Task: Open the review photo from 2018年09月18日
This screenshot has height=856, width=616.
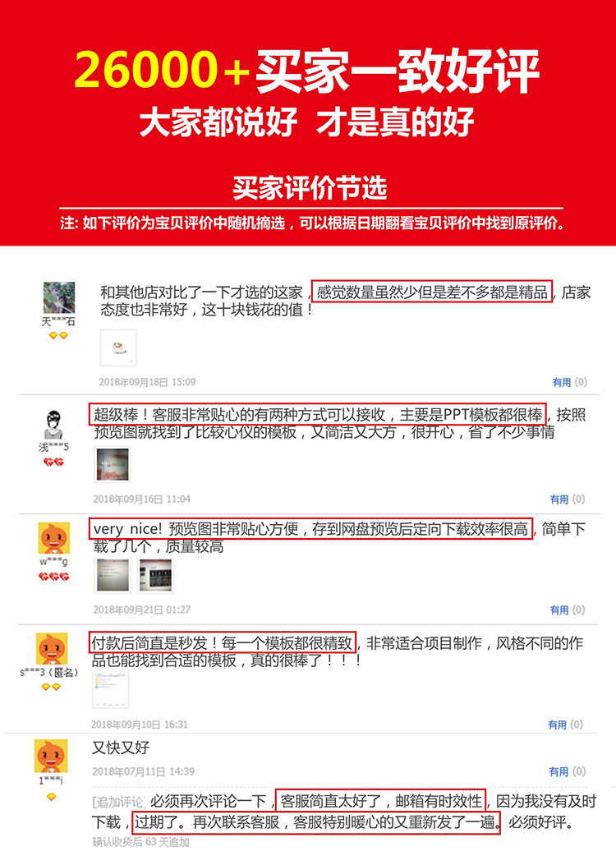Action: [118, 347]
